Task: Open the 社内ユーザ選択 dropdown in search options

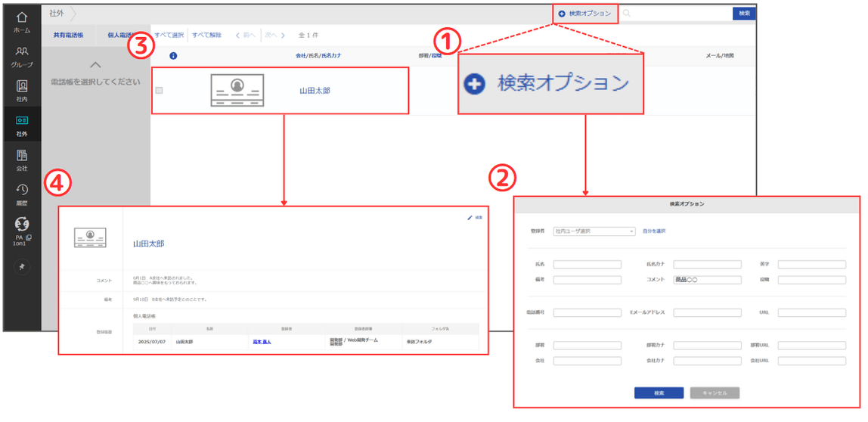Action: point(594,231)
